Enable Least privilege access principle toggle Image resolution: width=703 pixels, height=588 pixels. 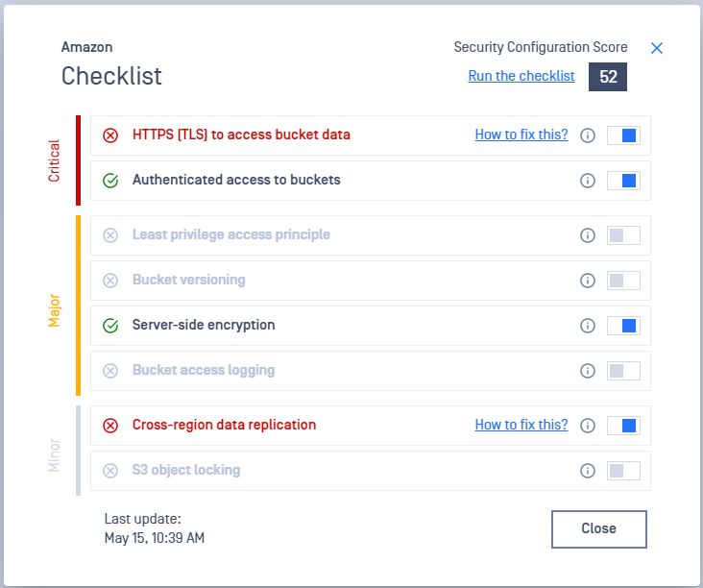(623, 235)
